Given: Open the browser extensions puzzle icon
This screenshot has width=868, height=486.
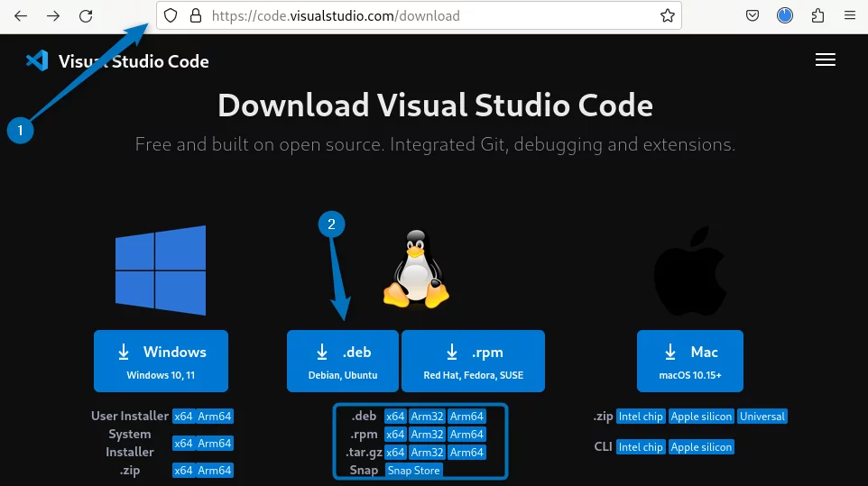Looking at the screenshot, I should pyautogui.click(x=817, y=15).
